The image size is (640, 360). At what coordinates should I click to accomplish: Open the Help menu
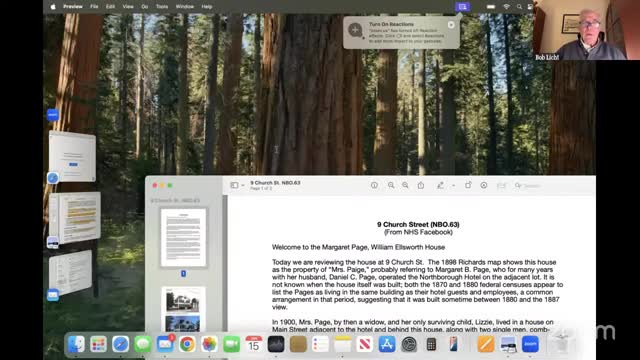[x=207, y=7]
